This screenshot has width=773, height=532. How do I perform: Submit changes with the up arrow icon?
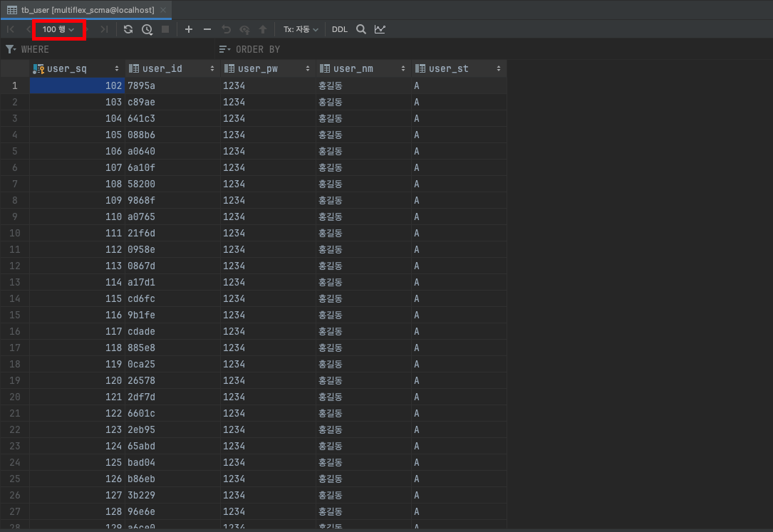[x=263, y=30]
